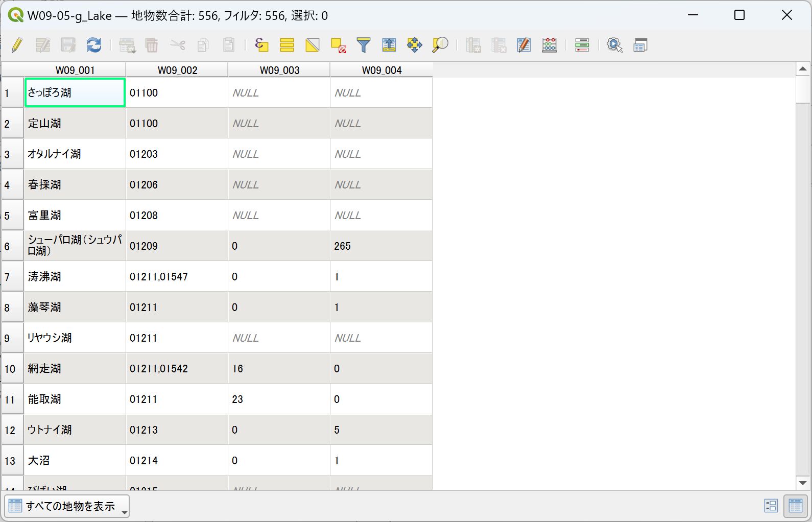Screen dimensions: 812x522
Task: Open the field calculator abacus icon
Action: [x=550, y=45]
